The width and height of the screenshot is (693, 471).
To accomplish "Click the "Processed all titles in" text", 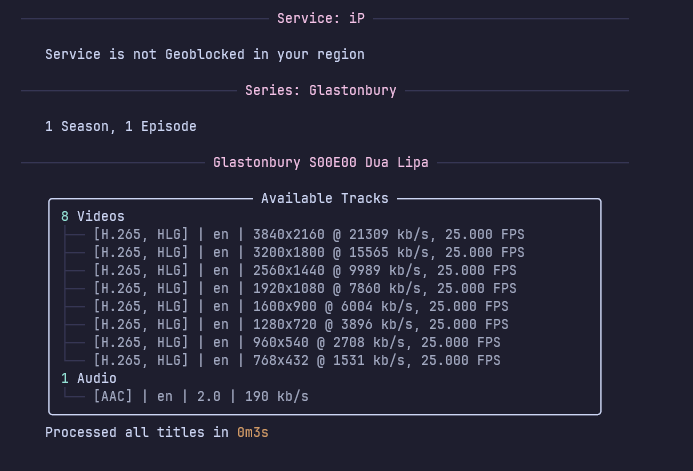I will click(137, 433).
